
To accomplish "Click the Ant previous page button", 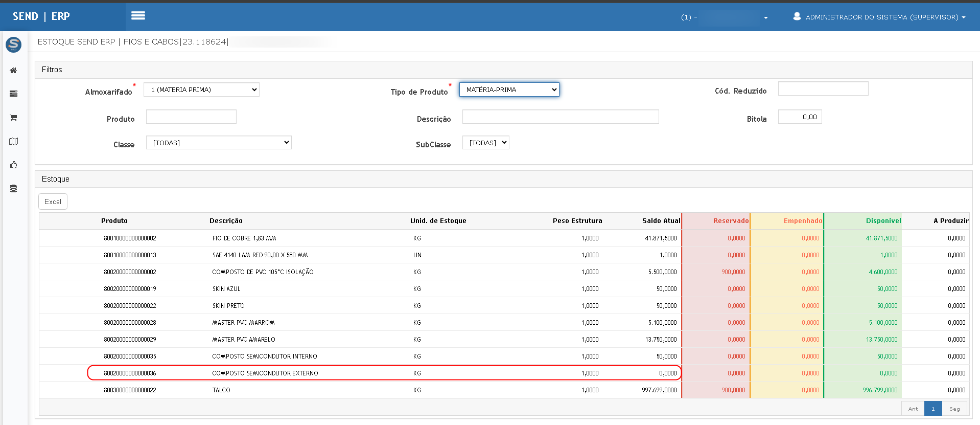I will tap(913, 409).
